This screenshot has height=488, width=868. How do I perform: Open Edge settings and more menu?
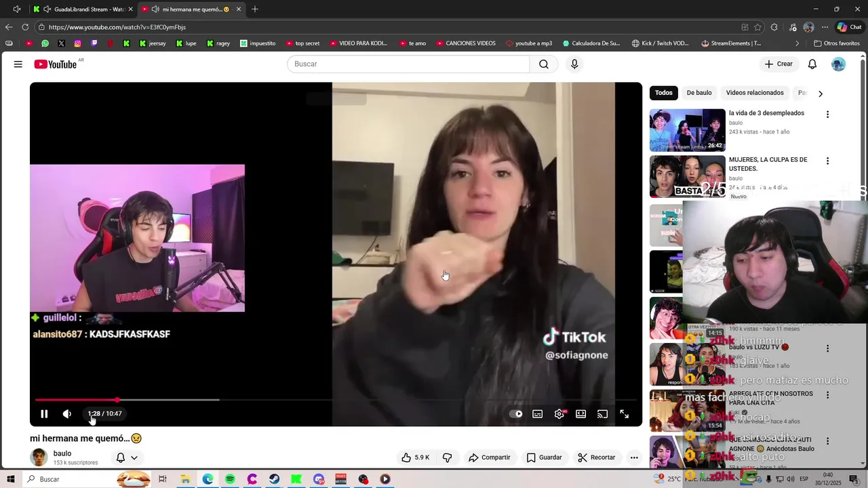[825, 27]
